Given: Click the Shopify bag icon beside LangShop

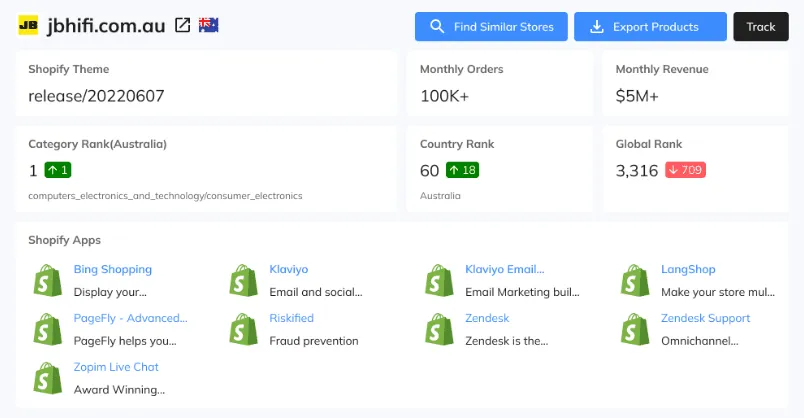Looking at the screenshot, I should pyautogui.click(x=635, y=281).
